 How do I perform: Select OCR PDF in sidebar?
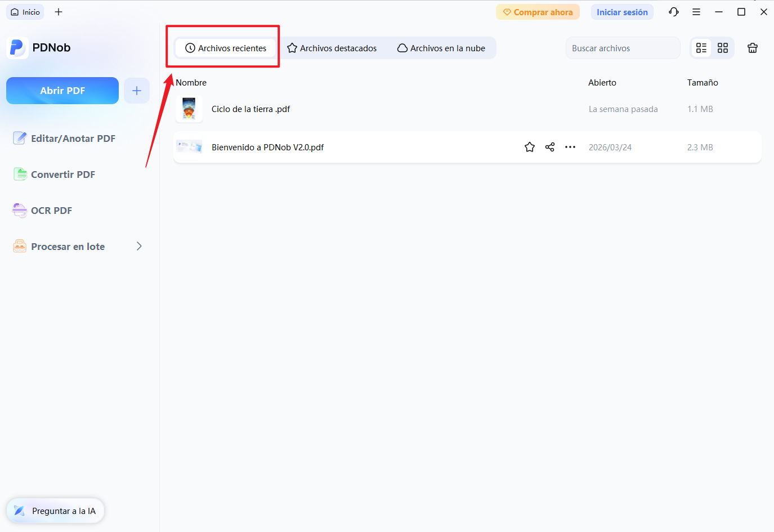click(43, 211)
